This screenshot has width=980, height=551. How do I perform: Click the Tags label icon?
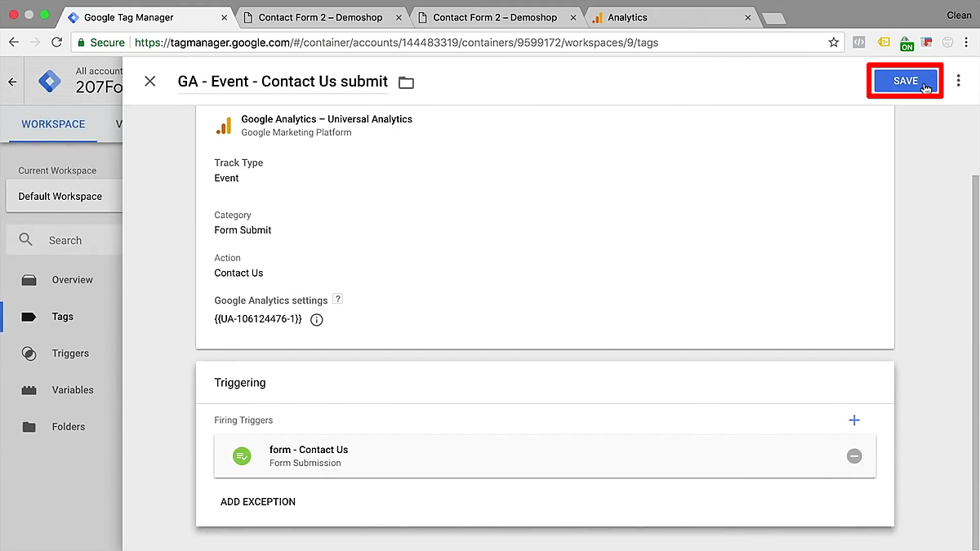point(29,317)
